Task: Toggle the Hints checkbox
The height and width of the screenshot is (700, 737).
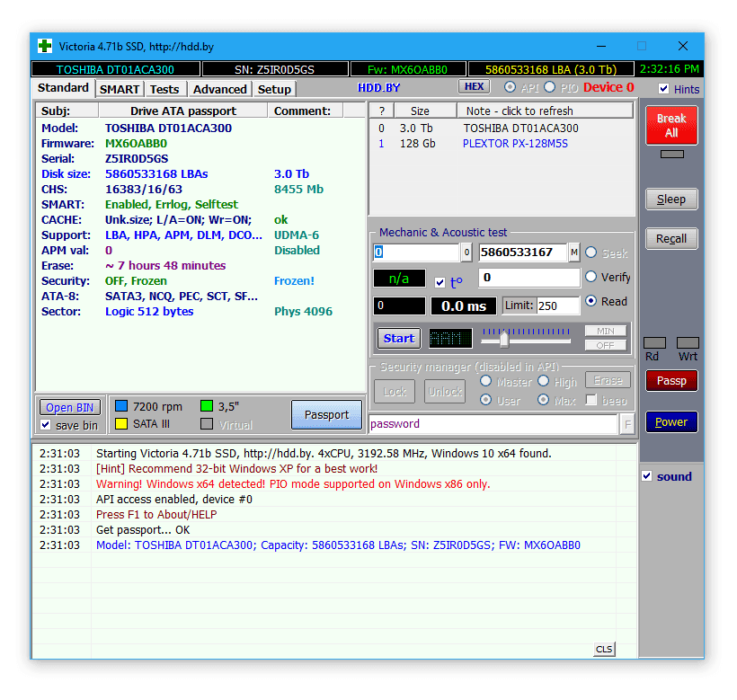Action: click(663, 89)
